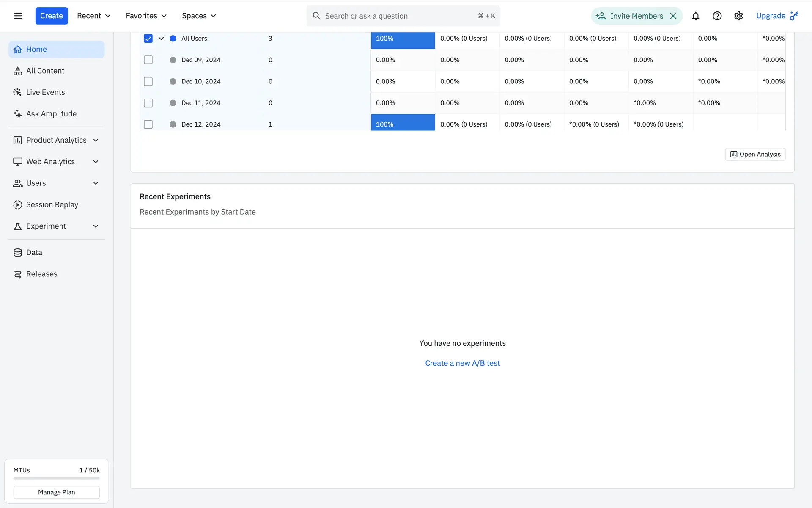The width and height of the screenshot is (812, 508).
Task: Go to Live Events in sidebar
Action: click(x=45, y=92)
